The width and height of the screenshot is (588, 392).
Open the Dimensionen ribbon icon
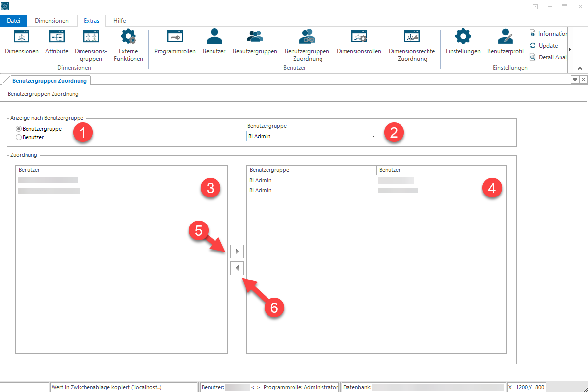tap(22, 41)
